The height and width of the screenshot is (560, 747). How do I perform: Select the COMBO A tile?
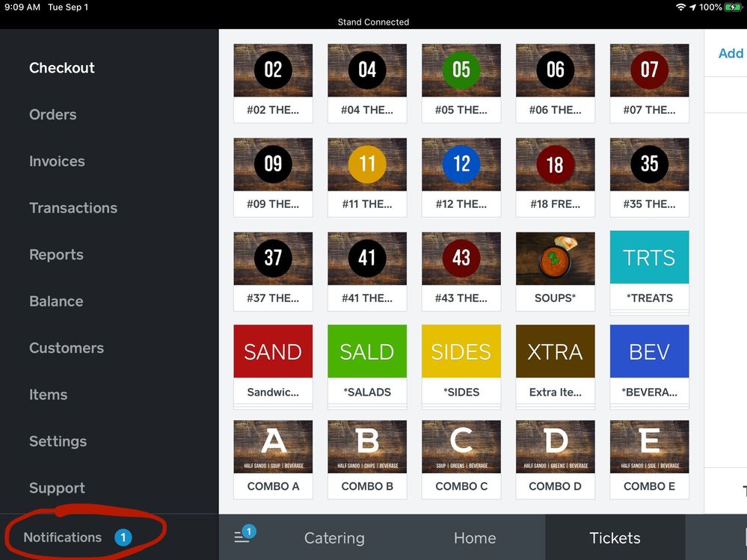[273, 459]
